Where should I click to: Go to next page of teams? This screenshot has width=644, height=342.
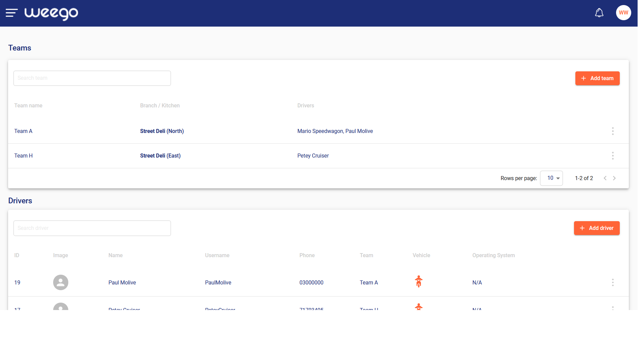(614, 178)
